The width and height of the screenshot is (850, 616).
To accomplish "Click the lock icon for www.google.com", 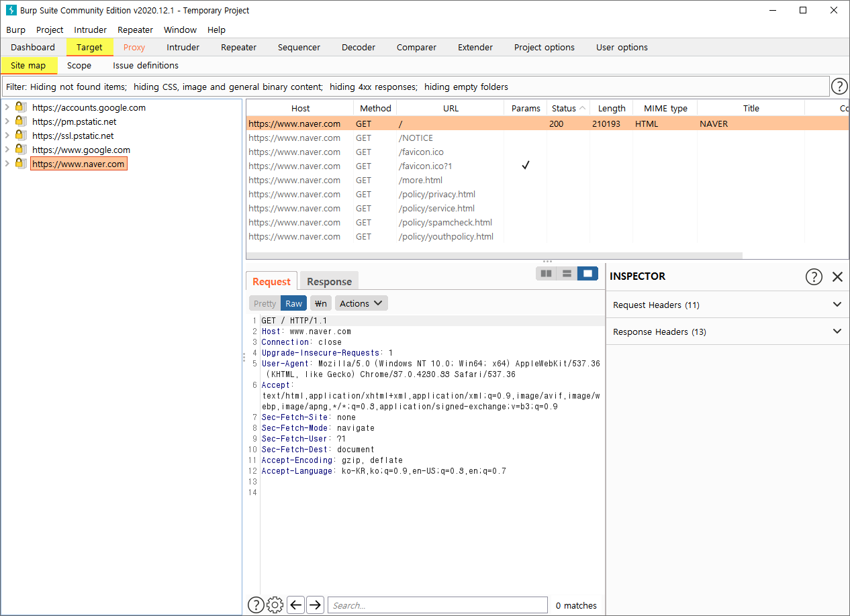I will pos(20,149).
